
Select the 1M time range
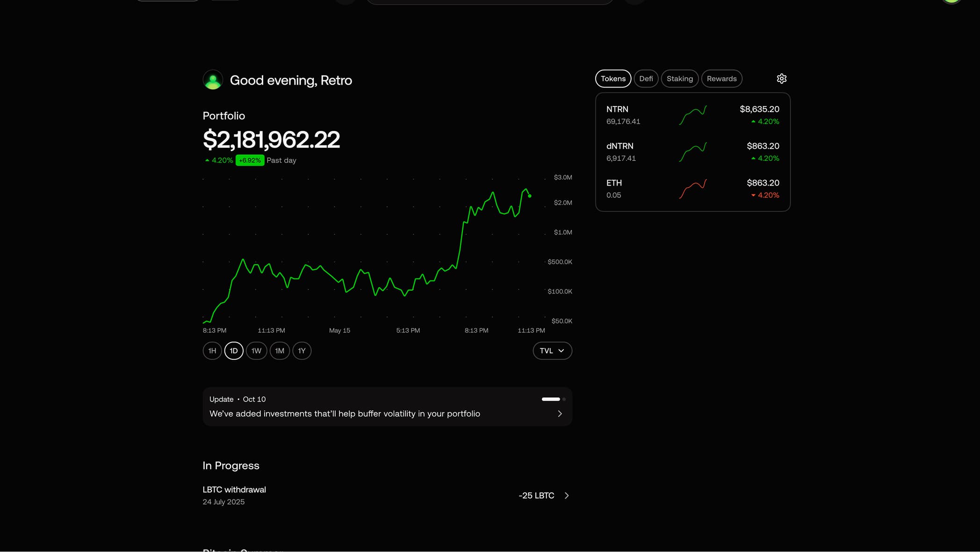pos(280,351)
